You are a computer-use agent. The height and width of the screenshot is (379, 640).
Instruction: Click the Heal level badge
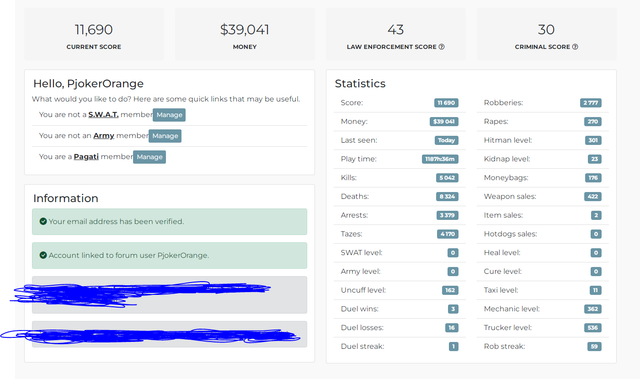[x=596, y=253]
